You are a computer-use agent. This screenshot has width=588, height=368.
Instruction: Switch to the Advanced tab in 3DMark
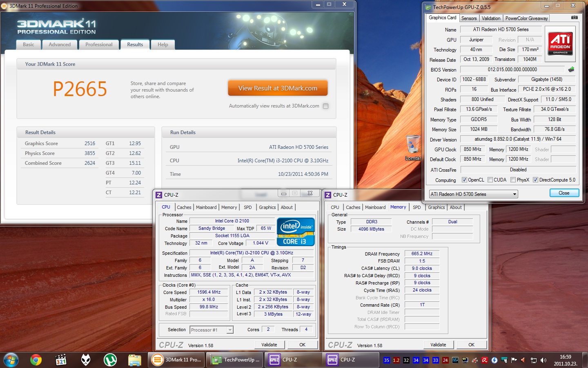point(60,45)
